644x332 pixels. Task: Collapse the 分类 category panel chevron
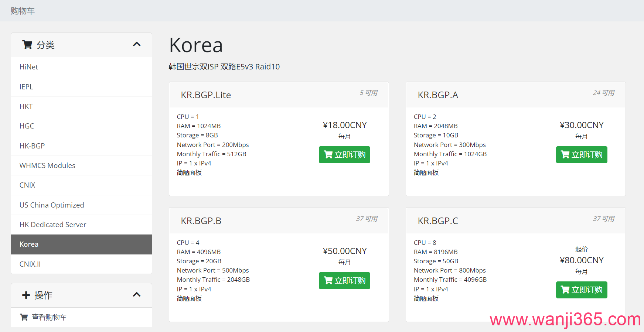coord(137,44)
